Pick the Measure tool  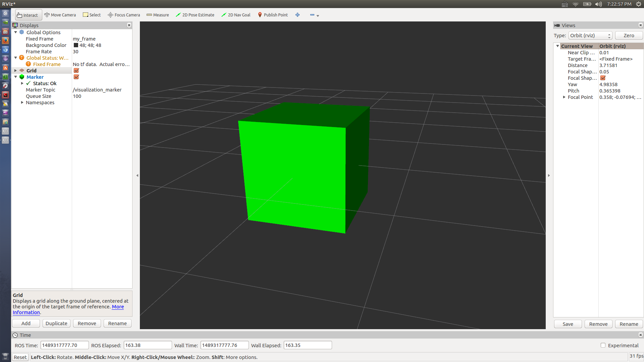tap(158, 15)
